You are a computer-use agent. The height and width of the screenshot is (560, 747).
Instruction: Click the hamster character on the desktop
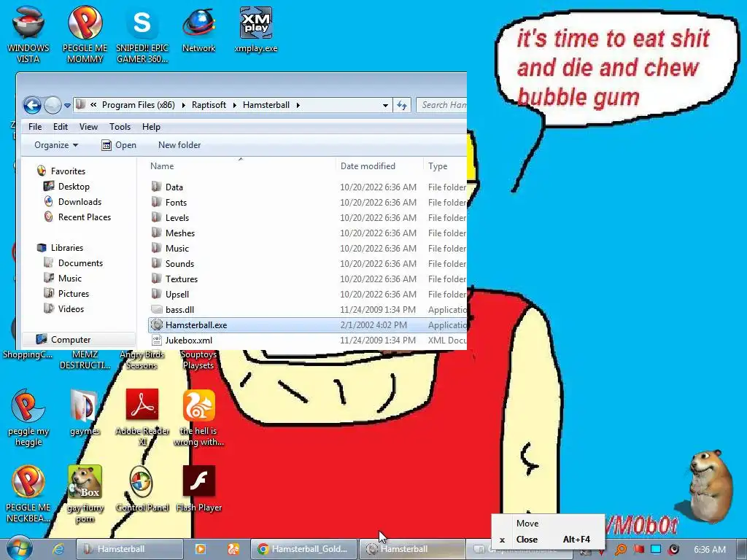pyautogui.click(x=710, y=486)
